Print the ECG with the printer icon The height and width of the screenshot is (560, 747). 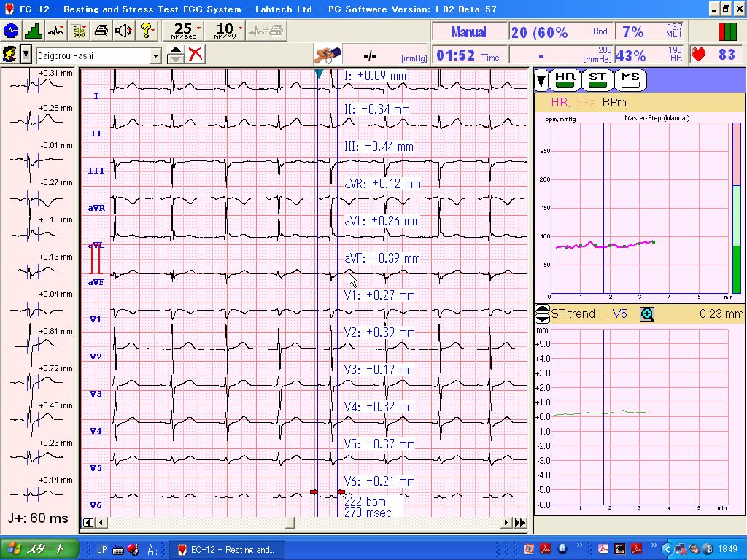pos(101,31)
